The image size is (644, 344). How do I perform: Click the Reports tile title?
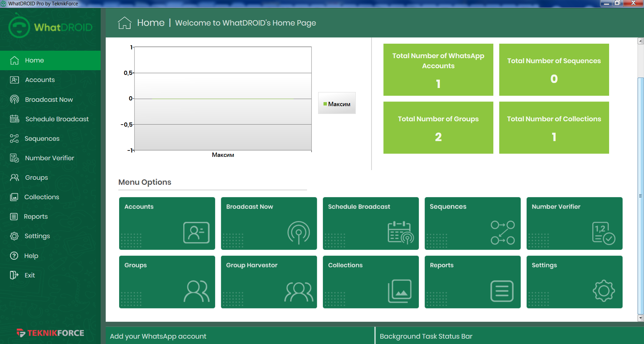coord(442,265)
